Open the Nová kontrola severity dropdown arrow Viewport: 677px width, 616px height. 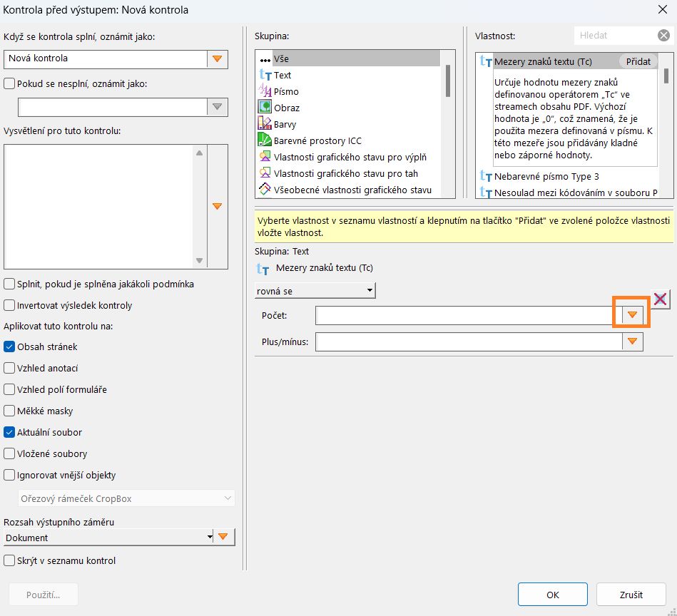(217, 59)
